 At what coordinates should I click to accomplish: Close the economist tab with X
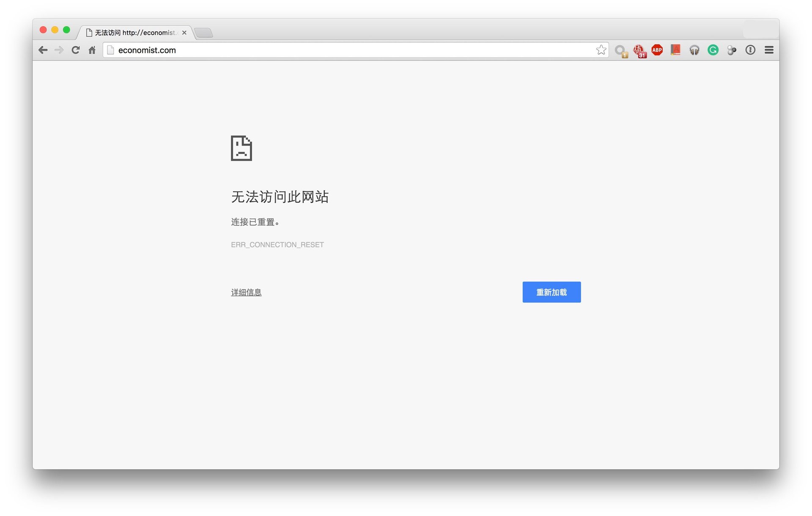tap(184, 33)
